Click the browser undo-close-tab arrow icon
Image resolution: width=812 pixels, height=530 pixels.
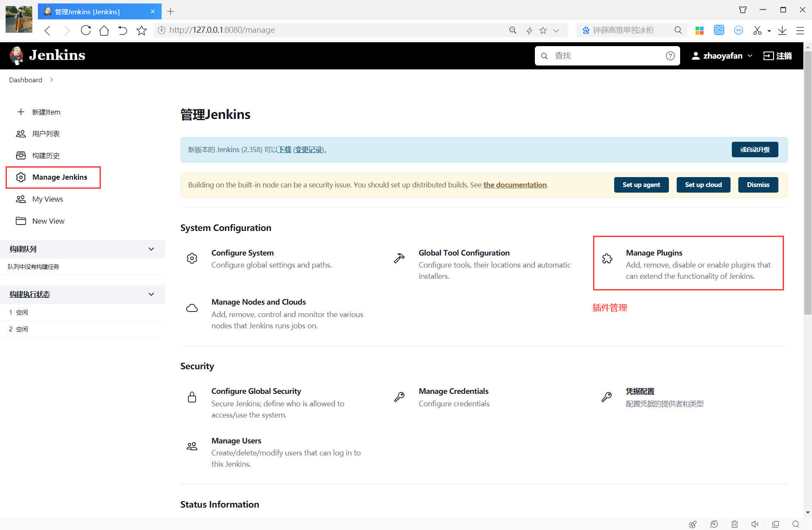[x=122, y=30]
